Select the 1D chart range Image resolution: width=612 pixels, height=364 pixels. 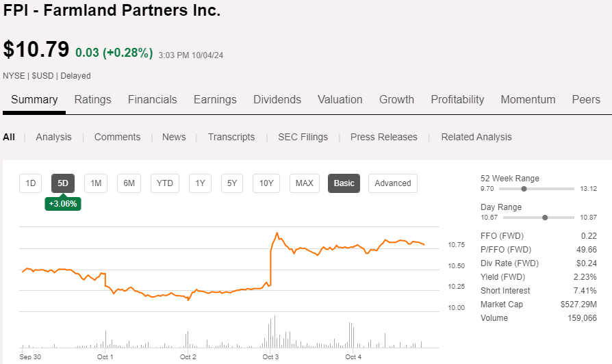[31, 183]
